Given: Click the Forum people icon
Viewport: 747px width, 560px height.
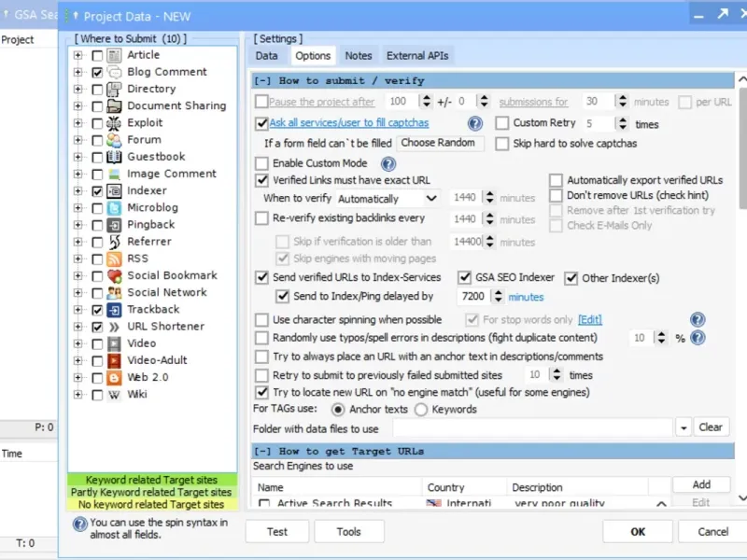Looking at the screenshot, I should [x=114, y=140].
